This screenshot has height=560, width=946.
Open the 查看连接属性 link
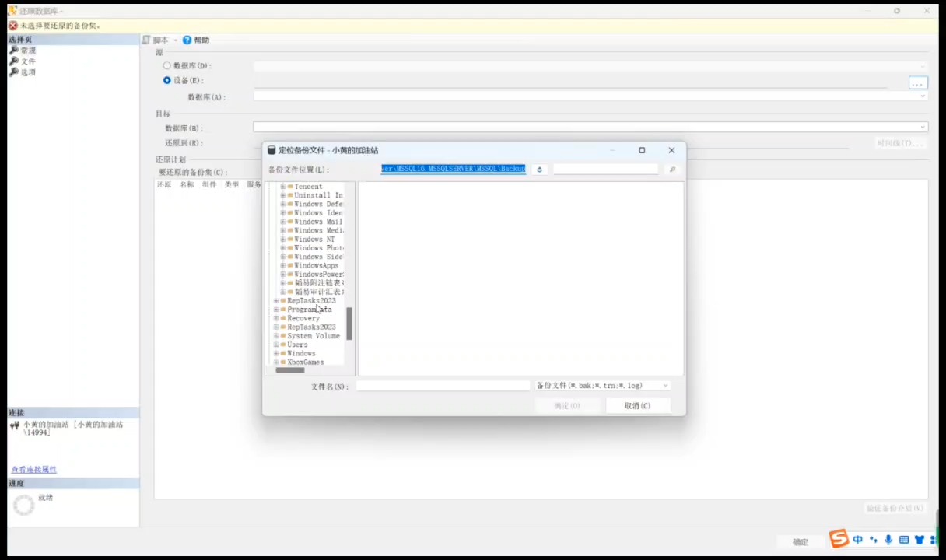tap(33, 470)
